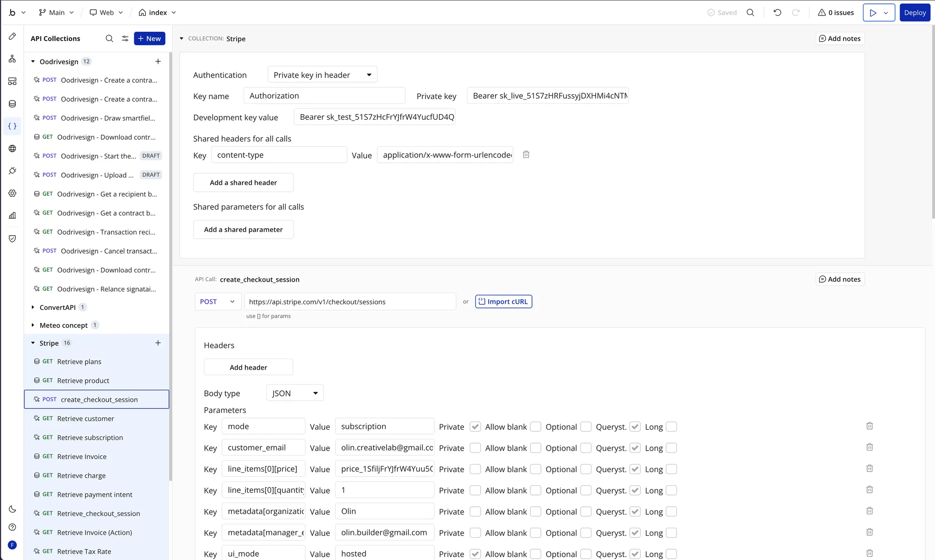Select the Retrieve customer API call
Screen dimensions: 935x560
pos(96,418)
